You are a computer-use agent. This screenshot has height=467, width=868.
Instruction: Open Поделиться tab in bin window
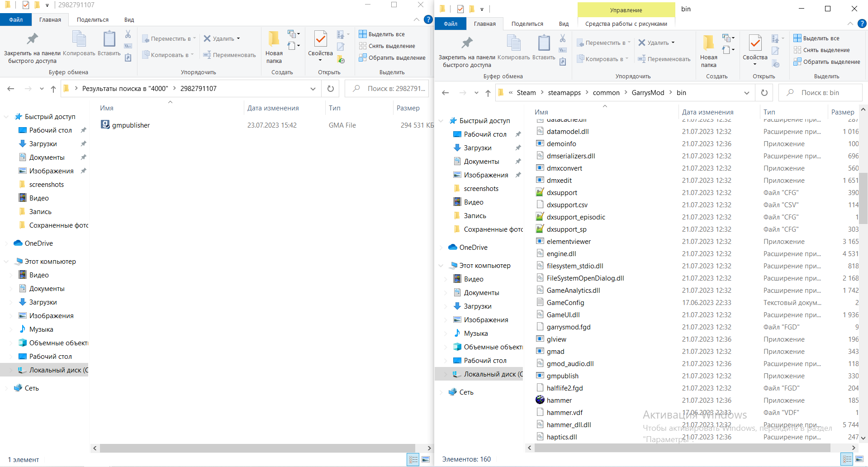point(527,24)
